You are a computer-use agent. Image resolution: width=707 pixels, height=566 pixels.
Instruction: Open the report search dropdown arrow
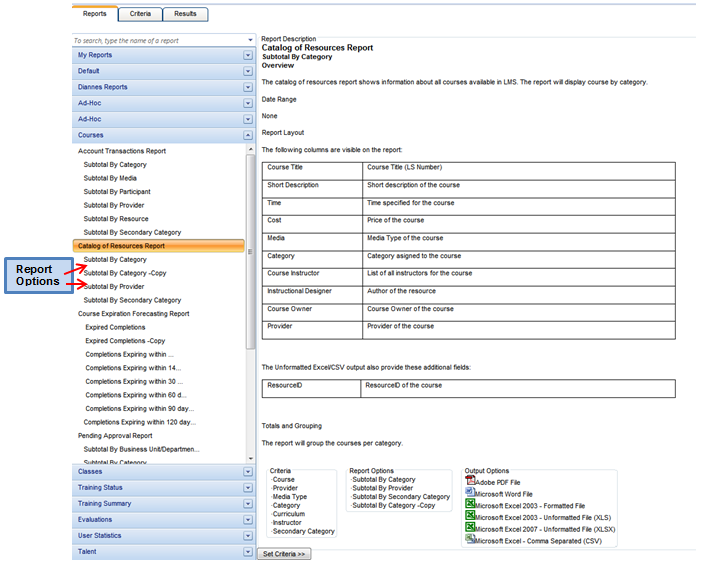pos(250,41)
